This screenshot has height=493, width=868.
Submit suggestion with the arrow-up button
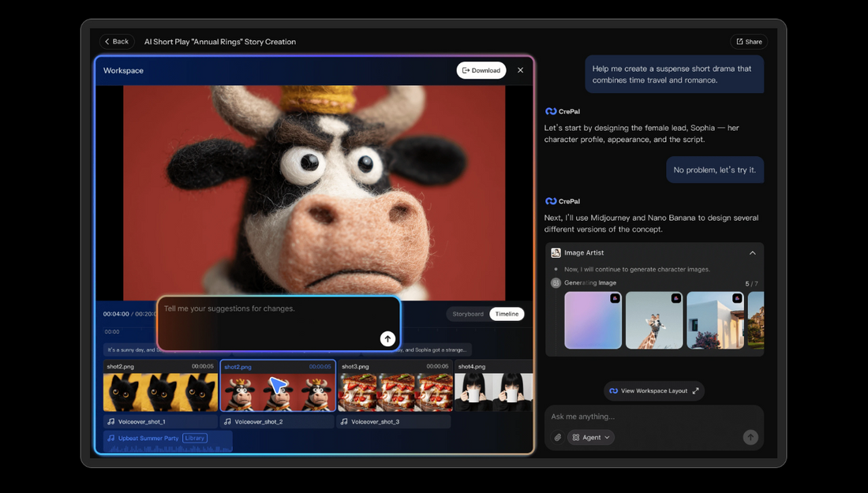387,338
